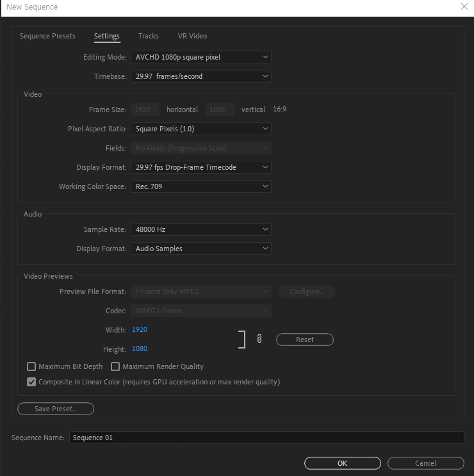Click the horizontal frame size field
This screenshot has height=476, width=474.
pos(145,110)
